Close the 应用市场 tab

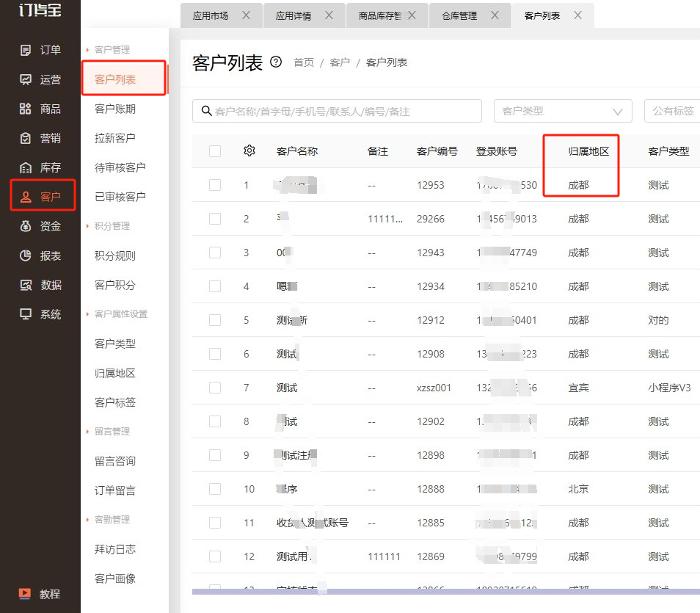pyautogui.click(x=246, y=15)
